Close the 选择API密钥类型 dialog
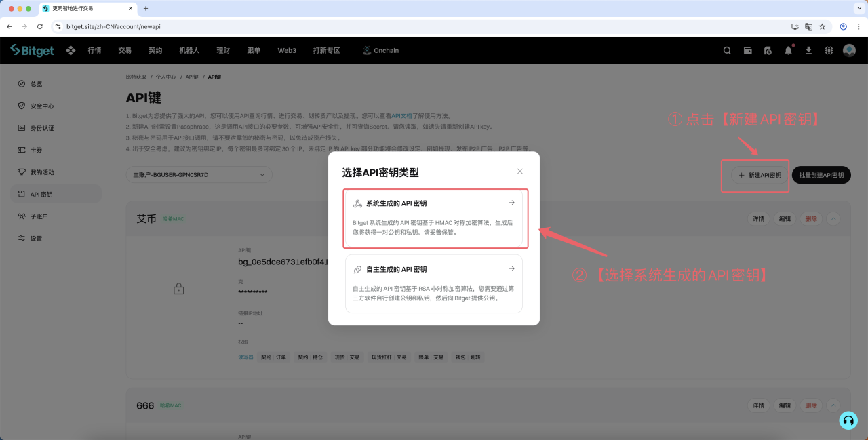This screenshot has height=440, width=868. (x=520, y=172)
